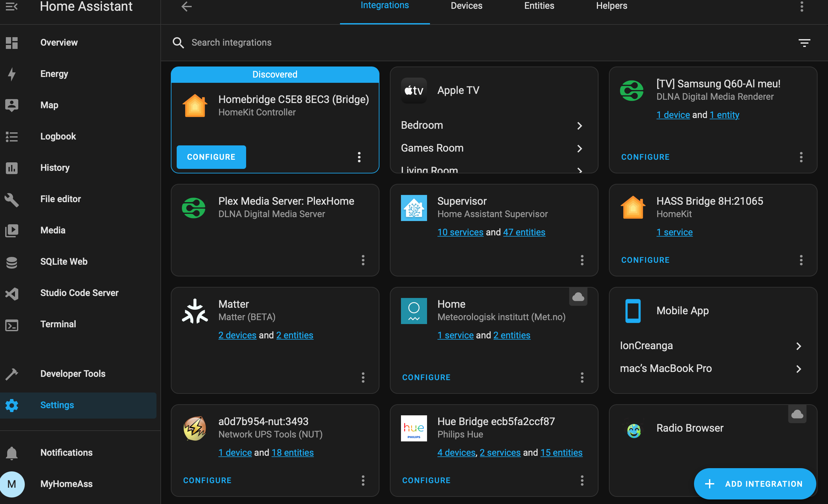Open the three-dot menu on Supervisor card
The image size is (828, 504).
[582, 260]
